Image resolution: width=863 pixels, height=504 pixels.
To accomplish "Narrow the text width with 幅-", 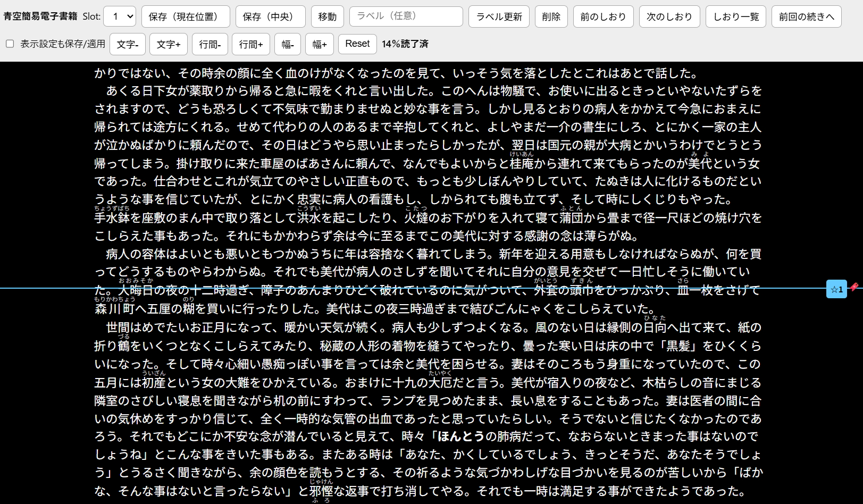I will pos(287,44).
